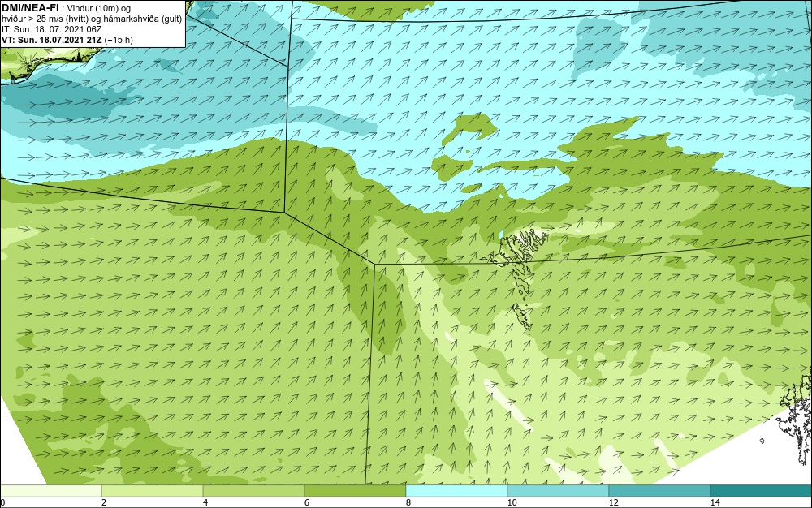Click the 4–6 m/s green legend swatch
The height and width of the screenshot is (508, 812).
[253, 491]
